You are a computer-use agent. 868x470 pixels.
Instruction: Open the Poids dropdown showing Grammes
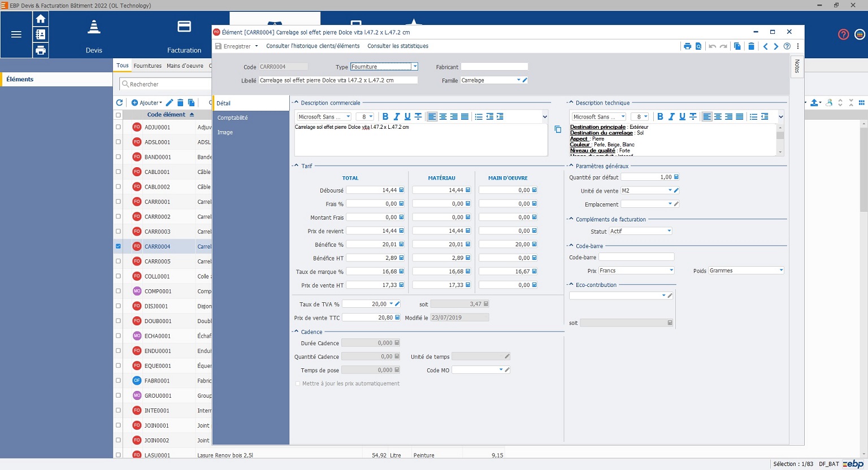[x=781, y=271]
